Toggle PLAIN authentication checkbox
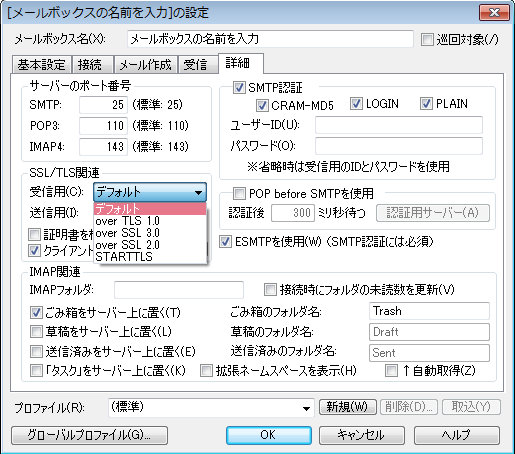 426,104
